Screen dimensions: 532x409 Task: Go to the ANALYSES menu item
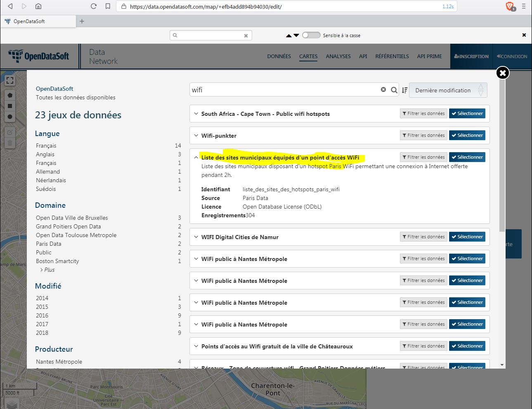[x=338, y=56]
